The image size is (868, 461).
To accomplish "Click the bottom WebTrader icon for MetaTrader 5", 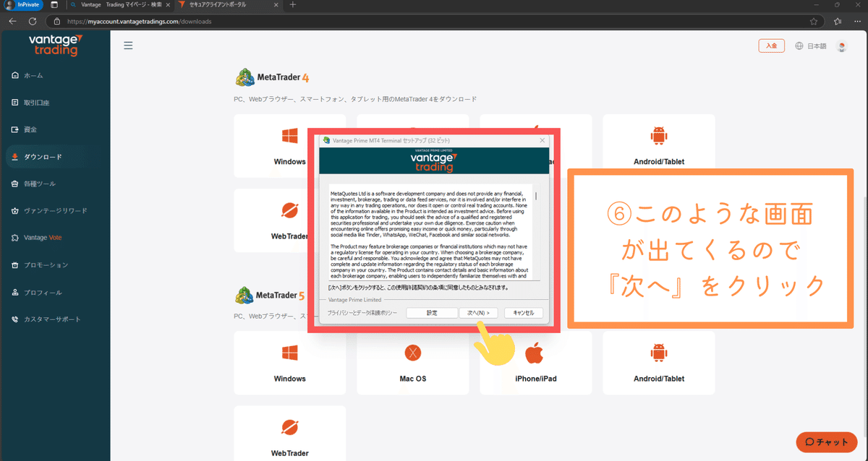I will pyautogui.click(x=290, y=427).
